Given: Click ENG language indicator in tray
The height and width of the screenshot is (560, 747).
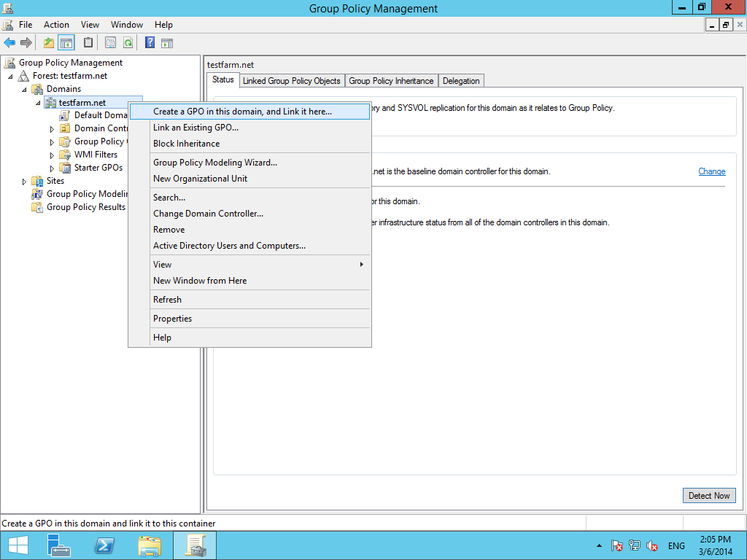Looking at the screenshot, I should click(676, 545).
